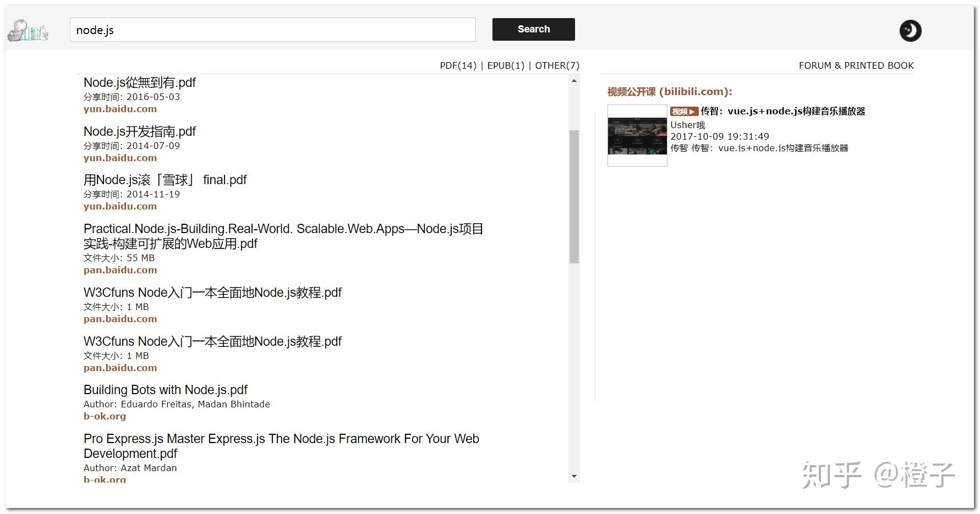Click yun.baidu.com under 用Node.js滚雪球 final.pdf
Viewport: 980px width, 514px height.
click(120, 206)
